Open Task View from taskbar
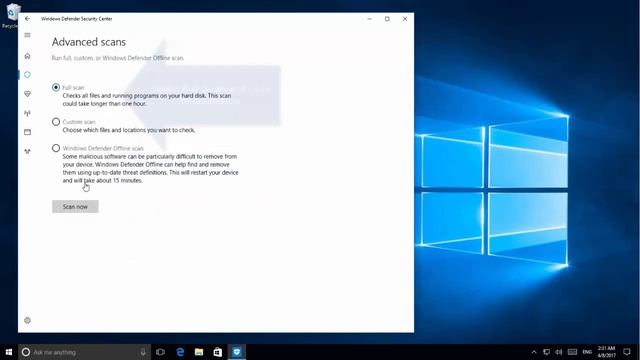640x360 pixels. (160, 352)
